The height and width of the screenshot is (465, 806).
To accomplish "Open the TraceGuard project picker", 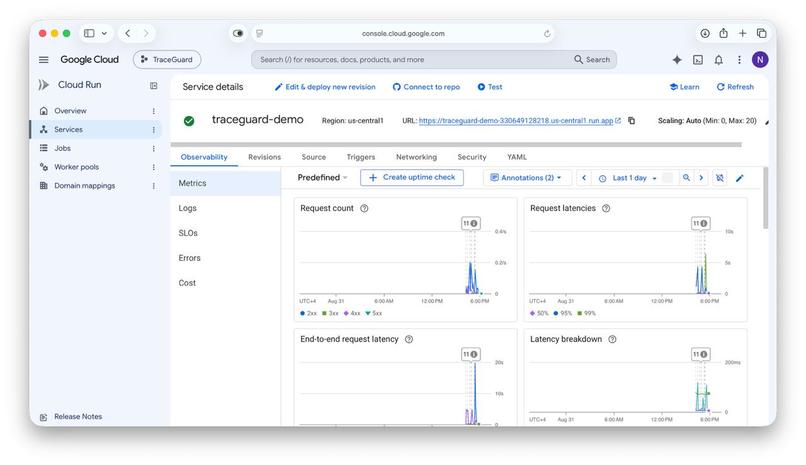I will 167,60.
